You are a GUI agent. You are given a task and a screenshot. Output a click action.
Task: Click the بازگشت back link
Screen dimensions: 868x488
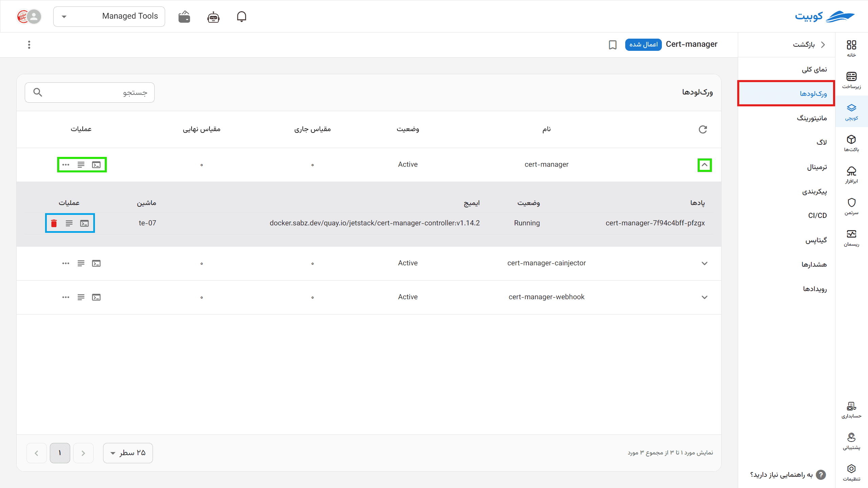(x=809, y=45)
